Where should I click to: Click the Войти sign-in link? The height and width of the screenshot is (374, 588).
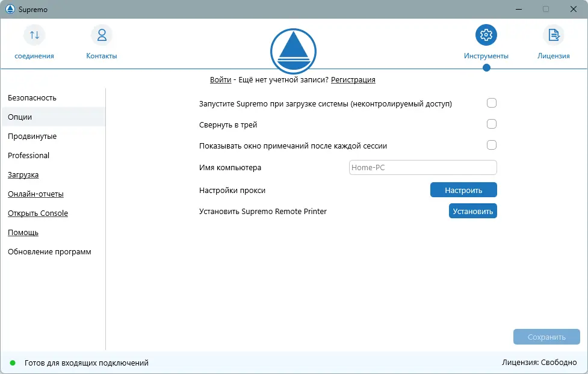click(x=220, y=80)
